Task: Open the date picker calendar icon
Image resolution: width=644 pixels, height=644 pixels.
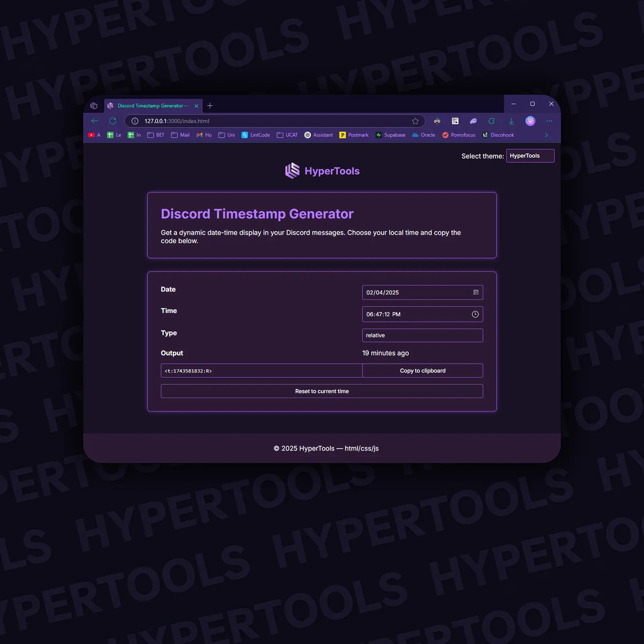Action: (x=476, y=292)
